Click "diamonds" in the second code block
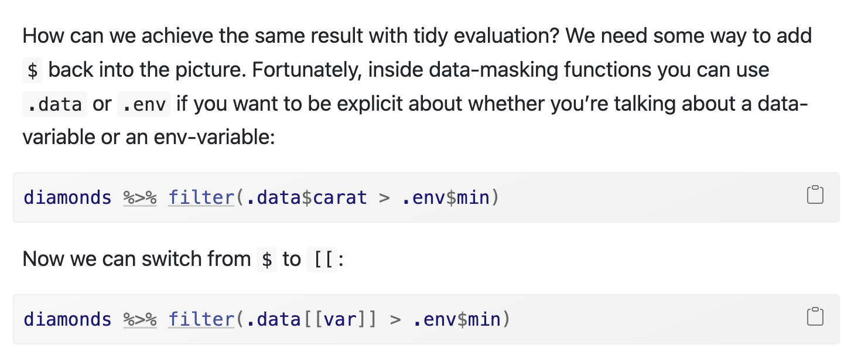Viewport: 868px width, 362px height. pos(67,319)
